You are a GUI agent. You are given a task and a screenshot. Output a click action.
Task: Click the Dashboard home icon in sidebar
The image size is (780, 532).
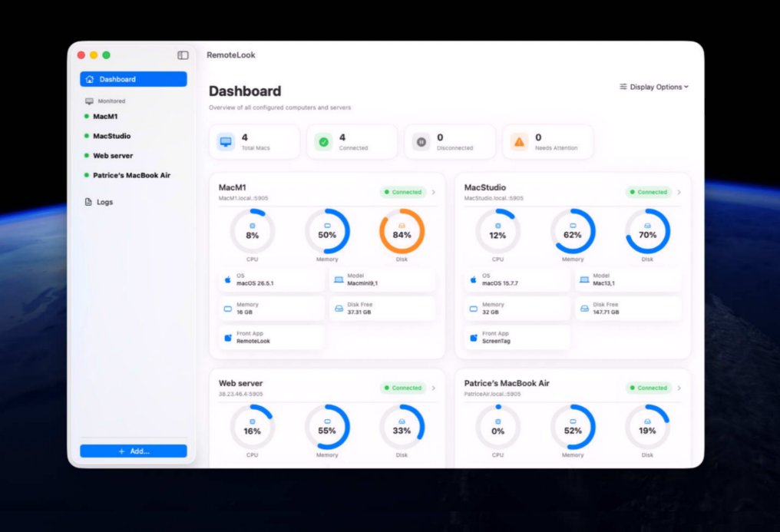90,79
